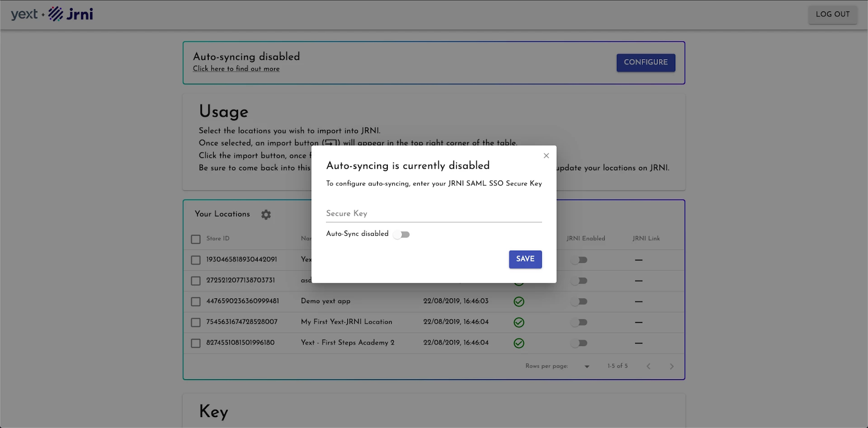
Task: Click the SAVE button in dialog
Action: click(x=525, y=259)
